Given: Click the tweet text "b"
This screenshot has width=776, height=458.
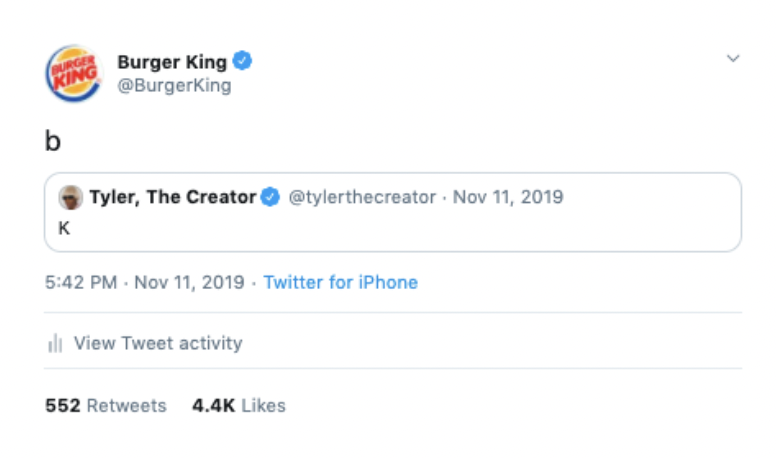Looking at the screenshot, I should pyautogui.click(x=53, y=141).
